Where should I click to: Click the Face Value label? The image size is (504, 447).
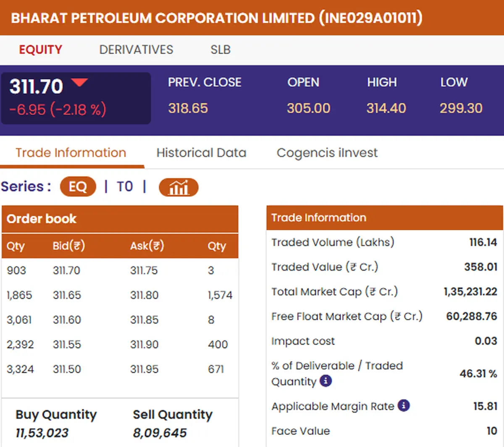(301, 431)
